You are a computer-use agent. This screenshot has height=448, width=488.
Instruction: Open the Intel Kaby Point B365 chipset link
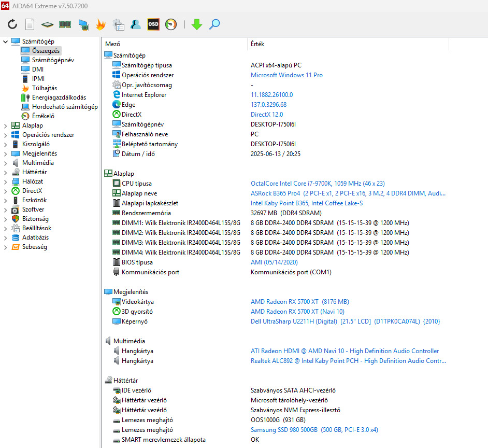307,203
